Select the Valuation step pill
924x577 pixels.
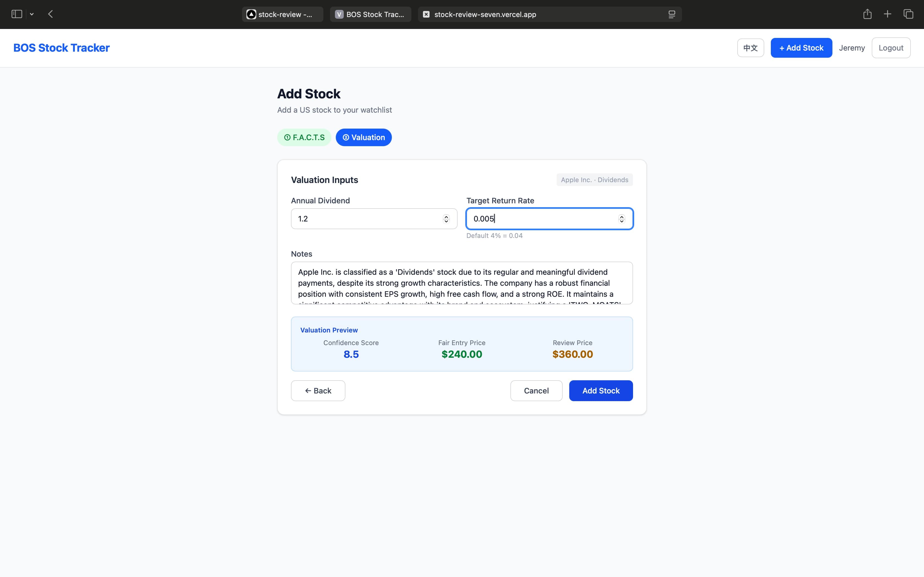point(364,137)
